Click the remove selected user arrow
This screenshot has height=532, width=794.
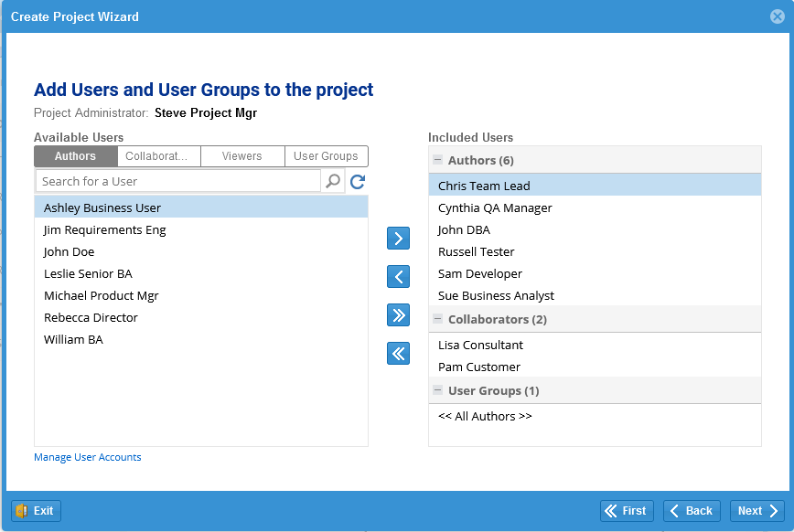[x=398, y=277]
